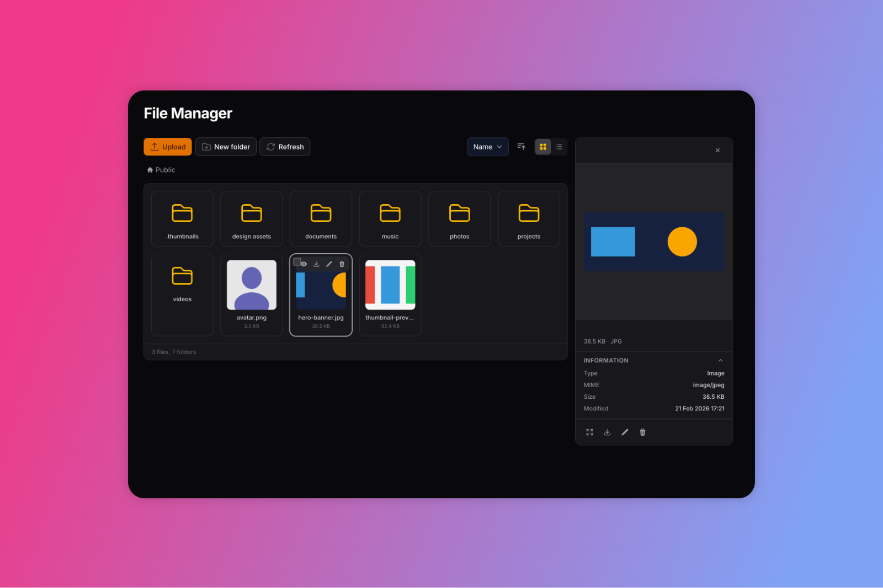The image size is (883, 588).
Task: Rename hero-banner.jpg via card pencil icon
Action: coord(329,264)
